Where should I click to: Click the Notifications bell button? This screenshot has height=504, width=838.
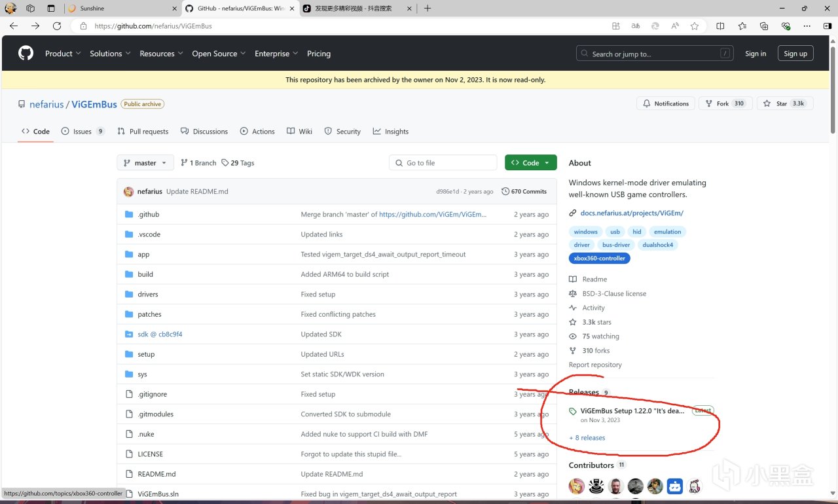665,103
